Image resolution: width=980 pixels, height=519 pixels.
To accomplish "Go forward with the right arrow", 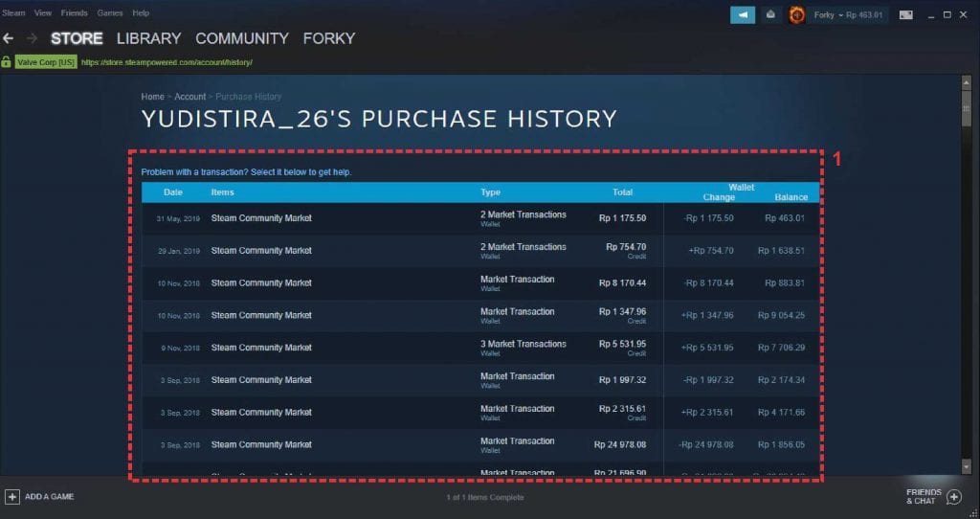I will point(32,38).
